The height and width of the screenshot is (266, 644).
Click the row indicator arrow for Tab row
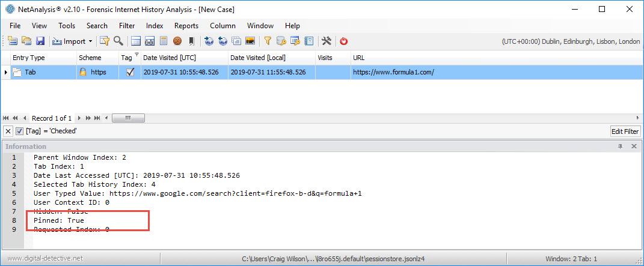(5, 72)
